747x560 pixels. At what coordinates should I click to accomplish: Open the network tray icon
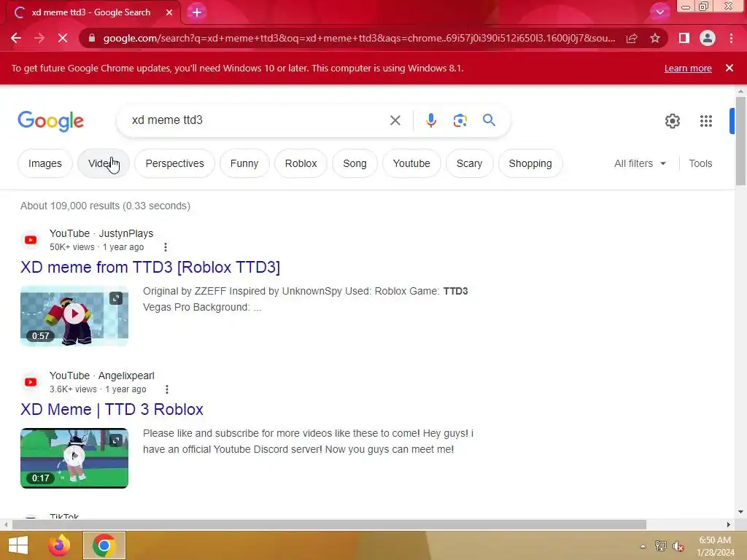(x=660, y=546)
